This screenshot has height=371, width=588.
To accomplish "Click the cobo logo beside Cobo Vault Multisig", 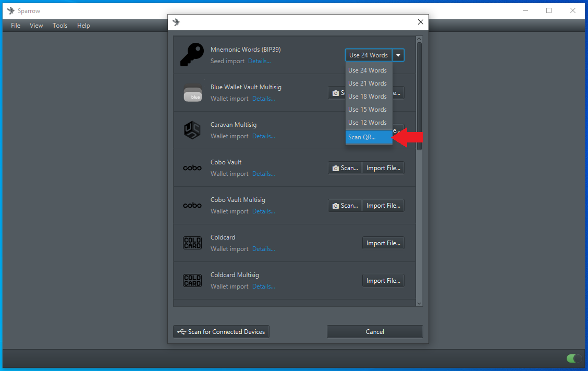I will [192, 206].
